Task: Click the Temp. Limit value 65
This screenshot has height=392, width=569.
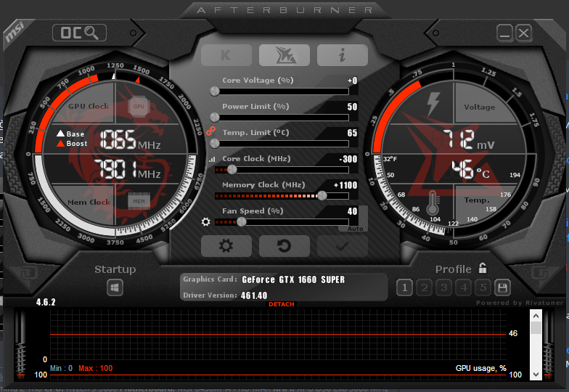Action: point(352,133)
